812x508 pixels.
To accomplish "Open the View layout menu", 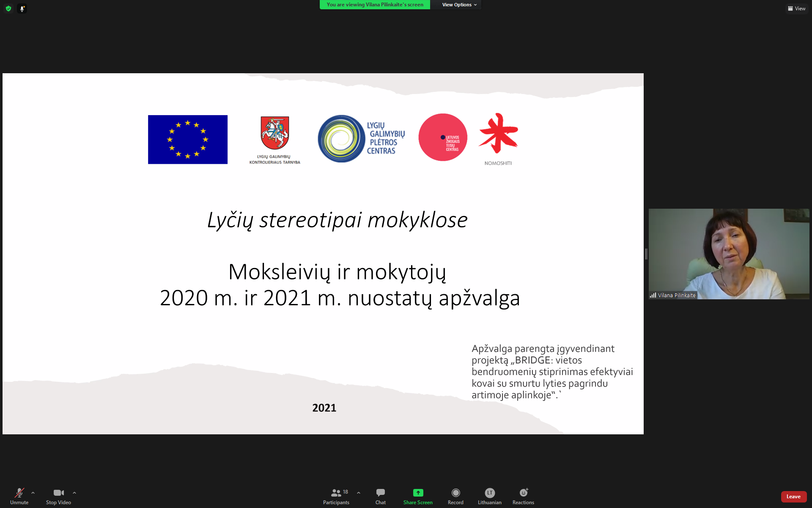I will coord(796,8).
